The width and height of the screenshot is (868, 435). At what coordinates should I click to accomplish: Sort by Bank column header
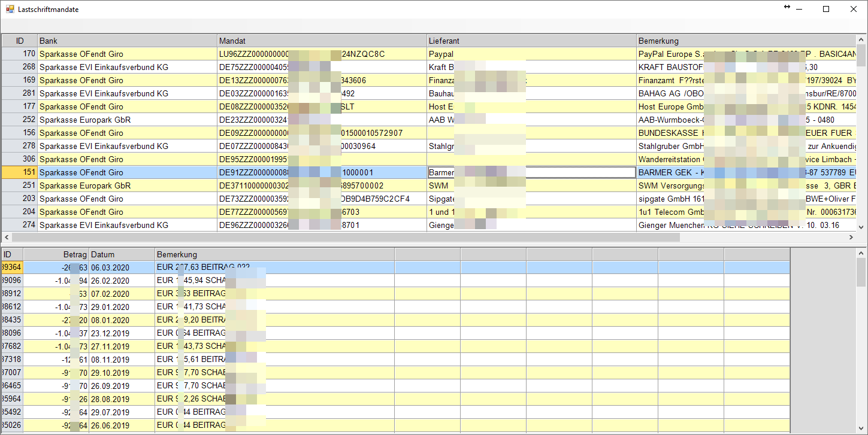pyautogui.click(x=128, y=41)
